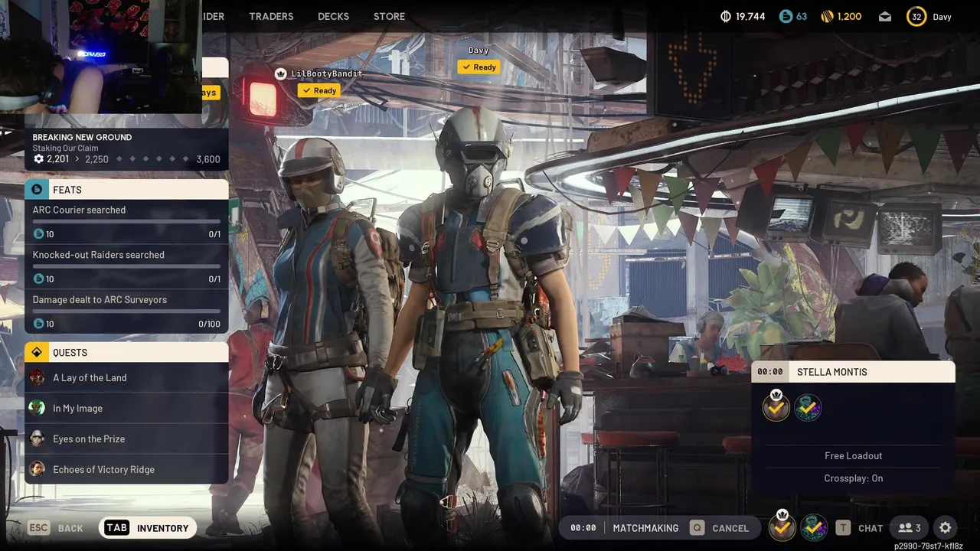Click avatar icon for Eyes on the Prize
This screenshot has height=551, width=980.
[37, 439]
